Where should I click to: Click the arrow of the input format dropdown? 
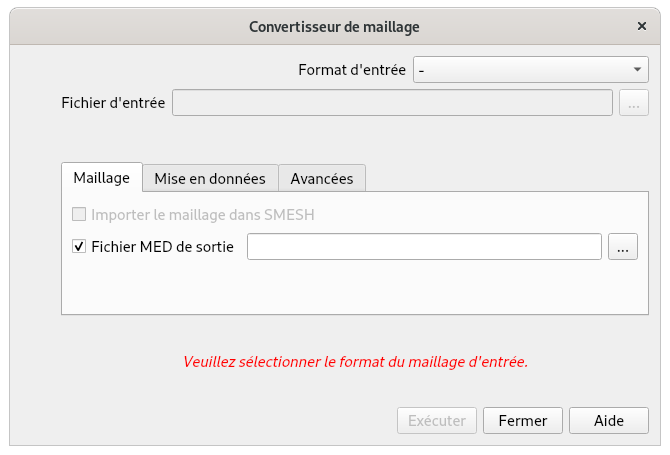[637, 70]
